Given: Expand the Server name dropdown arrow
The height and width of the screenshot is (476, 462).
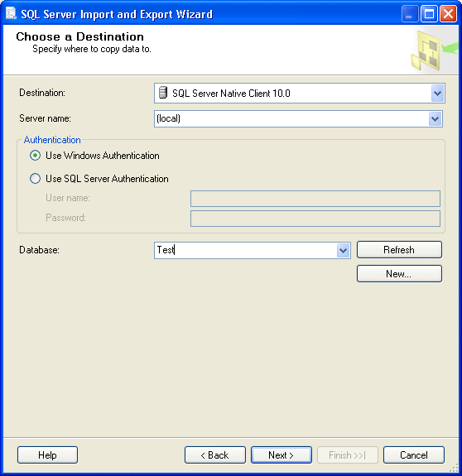Looking at the screenshot, I should [435, 118].
